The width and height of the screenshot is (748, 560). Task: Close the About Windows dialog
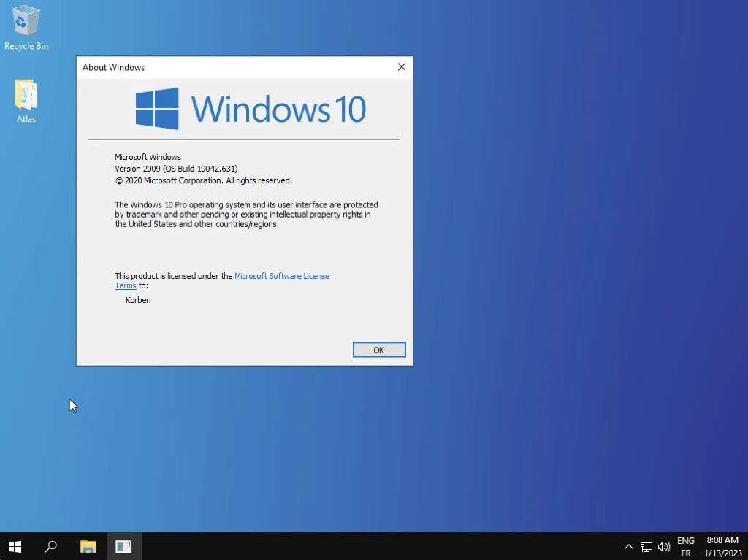tap(402, 67)
